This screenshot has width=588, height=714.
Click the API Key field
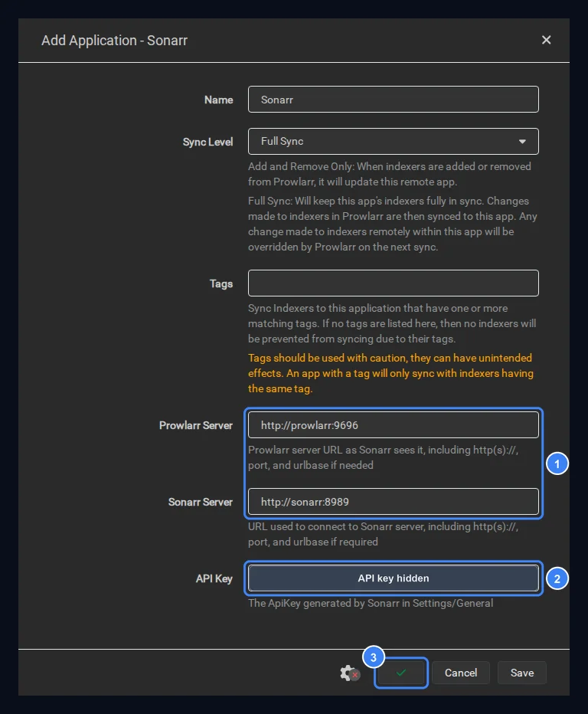(394, 578)
